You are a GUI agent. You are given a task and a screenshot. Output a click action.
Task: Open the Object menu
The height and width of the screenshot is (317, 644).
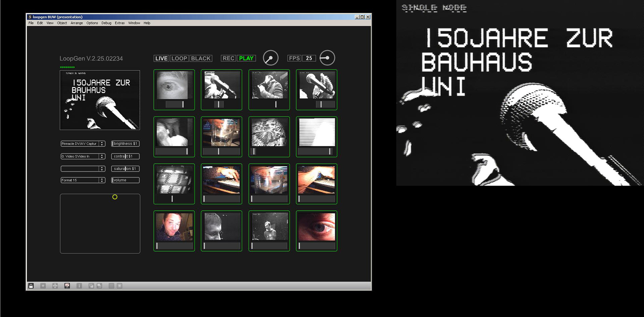point(62,23)
